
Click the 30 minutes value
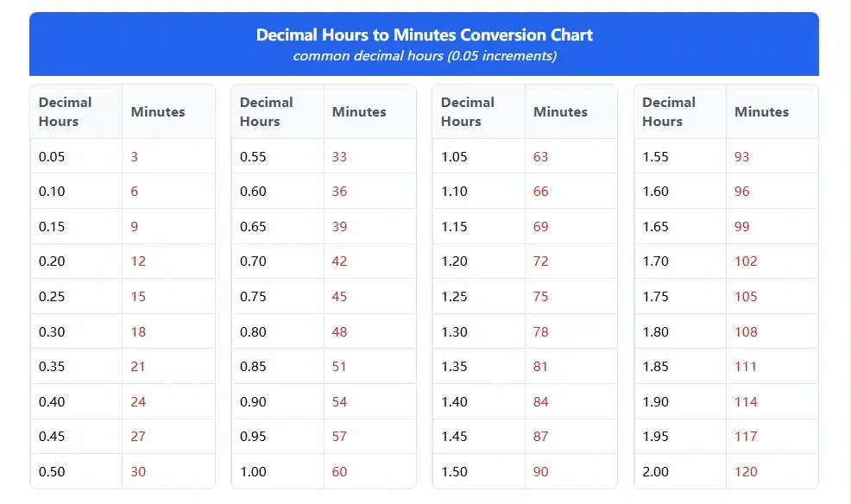click(x=138, y=472)
